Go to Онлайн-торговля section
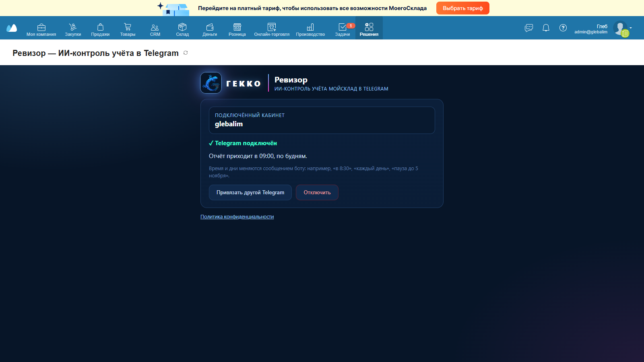Screen dimensions: 644x362 272,30
